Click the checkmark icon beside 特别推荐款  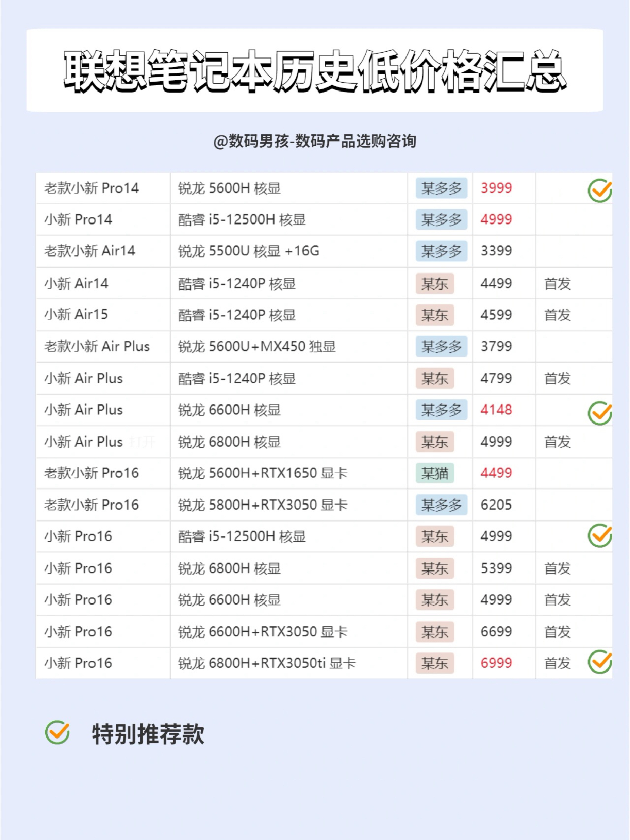pyautogui.click(x=57, y=732)
